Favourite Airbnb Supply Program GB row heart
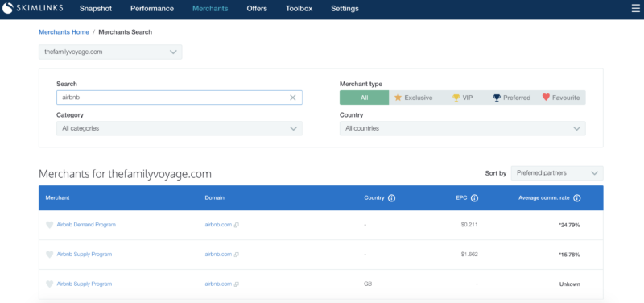 click(49, 284)
